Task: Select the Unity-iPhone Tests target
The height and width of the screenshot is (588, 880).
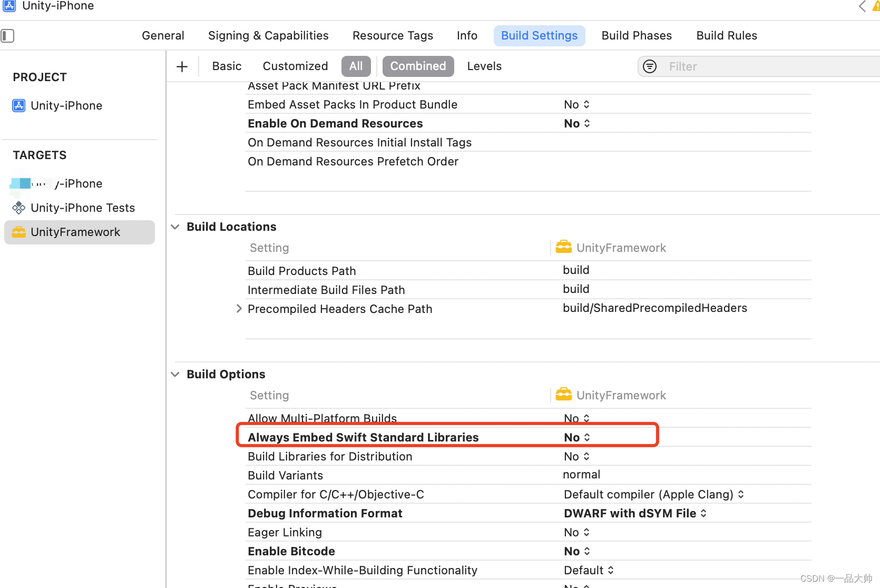Action: point(73,208)
